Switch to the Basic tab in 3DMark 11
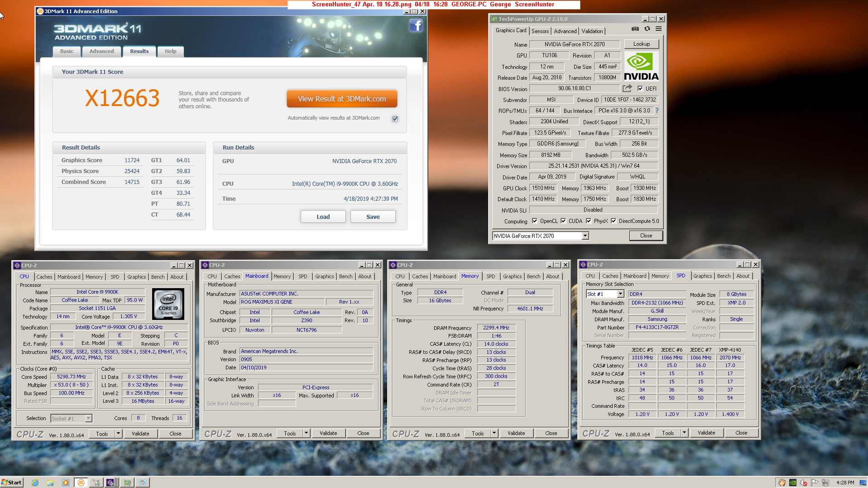This screenshot has width=868, height=488. pyautogui.click(x=67, y=51)
